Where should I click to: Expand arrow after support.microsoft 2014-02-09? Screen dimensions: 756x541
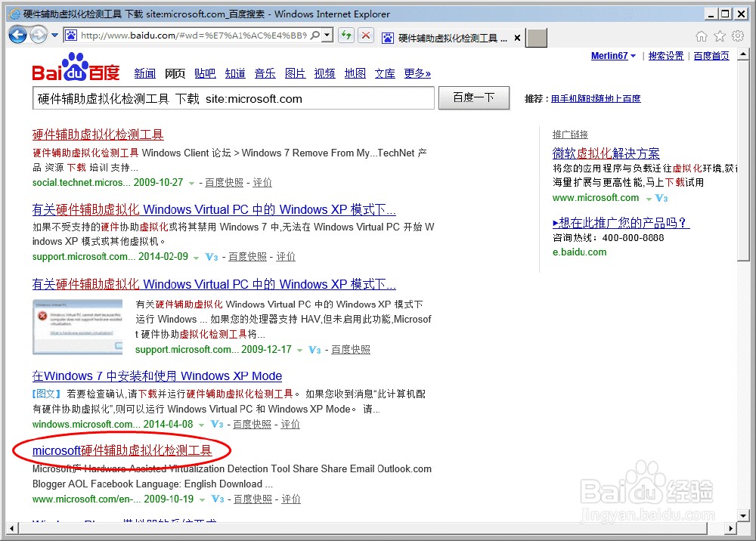coord(197,258)
